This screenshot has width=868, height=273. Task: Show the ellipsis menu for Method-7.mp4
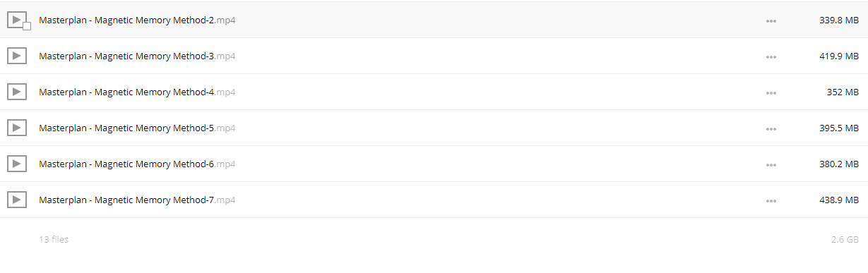tap(771, 201)
